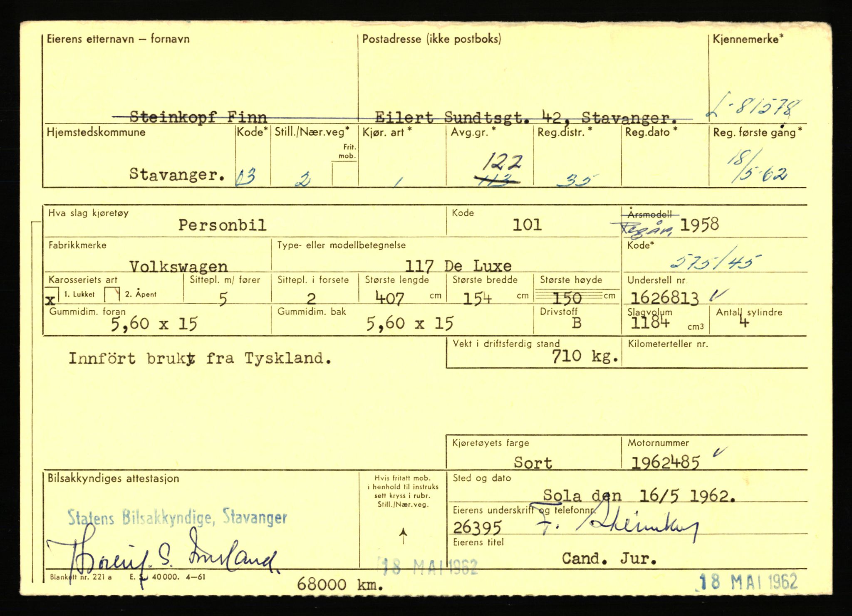Click the vehicle type 'Personbil'

pos(223,225)
